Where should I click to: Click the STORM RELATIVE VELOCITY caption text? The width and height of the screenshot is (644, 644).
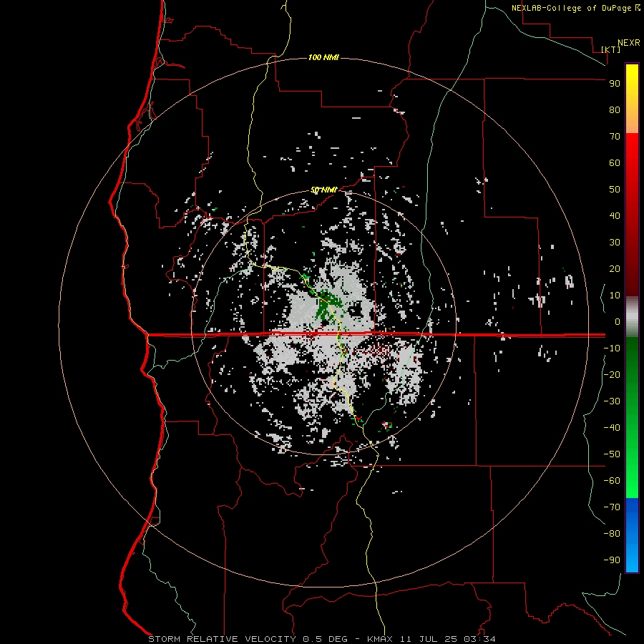pos(222,639)
